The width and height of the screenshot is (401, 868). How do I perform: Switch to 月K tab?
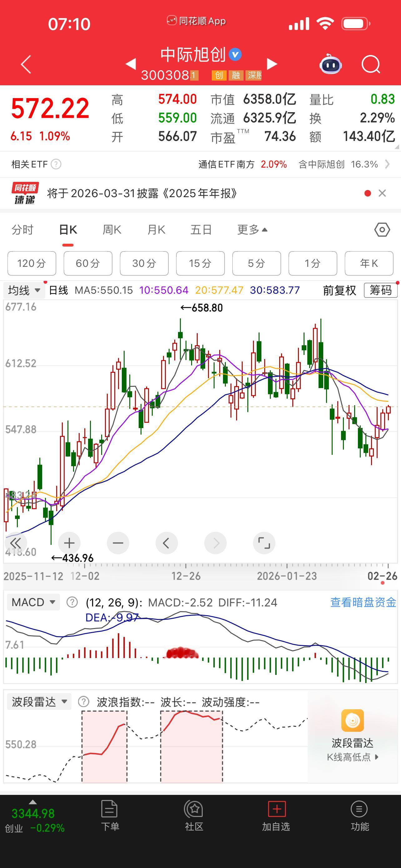tap(156, 230)
